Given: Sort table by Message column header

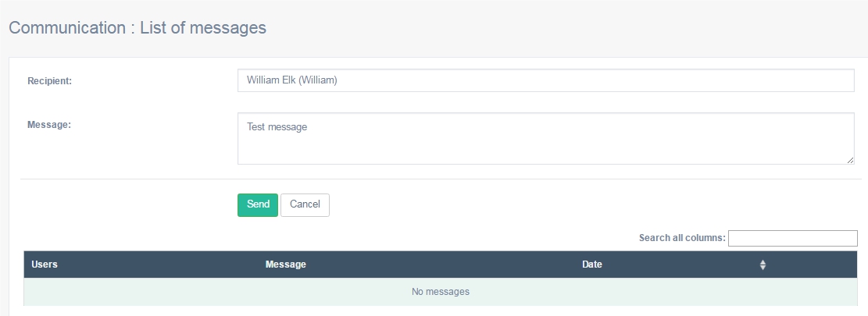Looking at the screenshot, I should 286,265.
